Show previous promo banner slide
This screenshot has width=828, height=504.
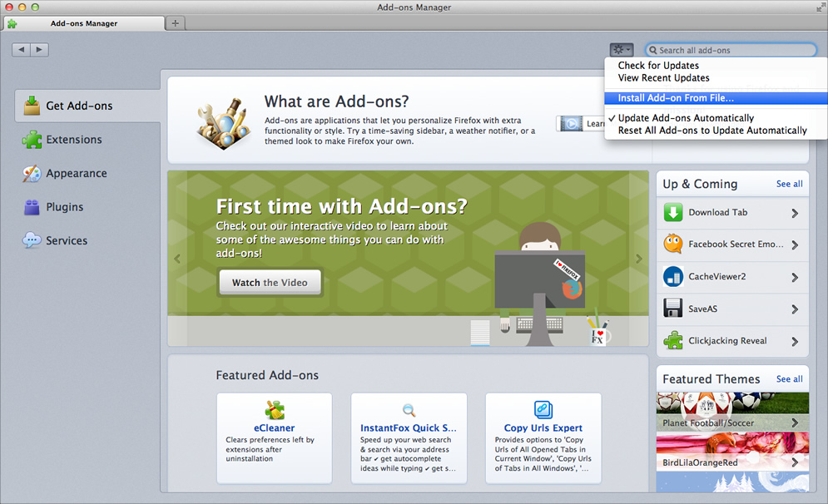[x=177, y=259]
